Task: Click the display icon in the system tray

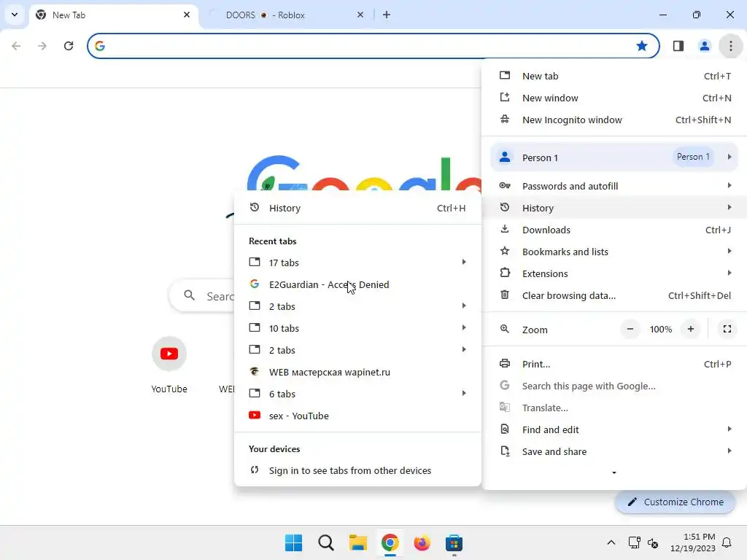Action: click(x=634, y=542)
